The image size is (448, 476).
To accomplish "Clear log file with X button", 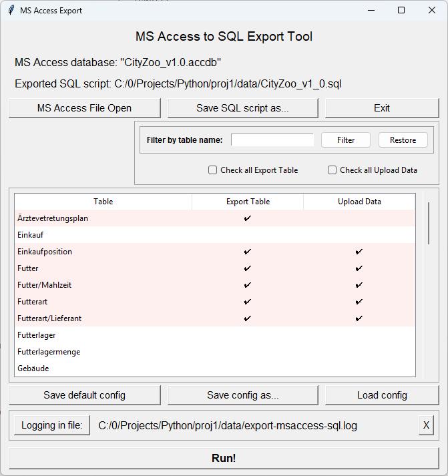I will (x=426, y=425).
